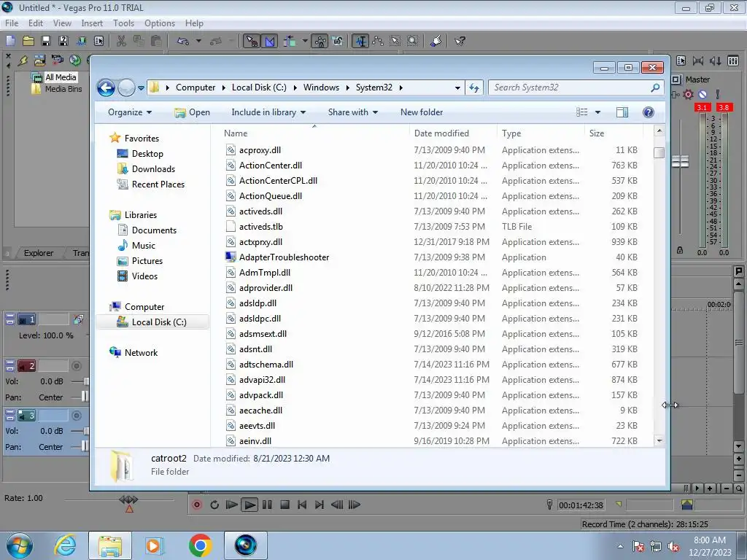Toggle the Enable Snapping icon in Vegas toolbar
This screenshot has width=747, height=560.
[251, 41]
